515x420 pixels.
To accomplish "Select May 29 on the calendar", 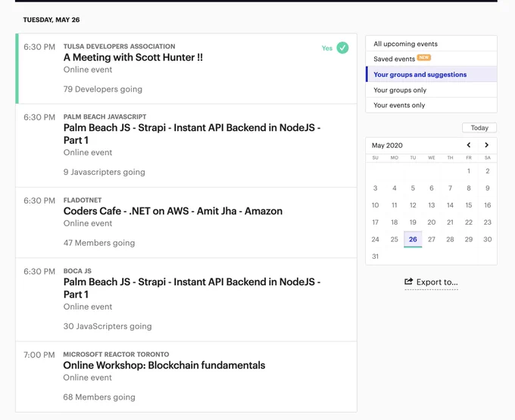I will pos(469,239).
